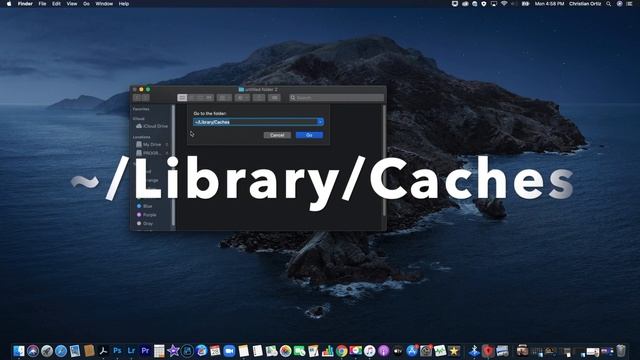Screen dimensions: 640x360
Task: Select the Blue tag in sidebar
Action: pos(144,206)
